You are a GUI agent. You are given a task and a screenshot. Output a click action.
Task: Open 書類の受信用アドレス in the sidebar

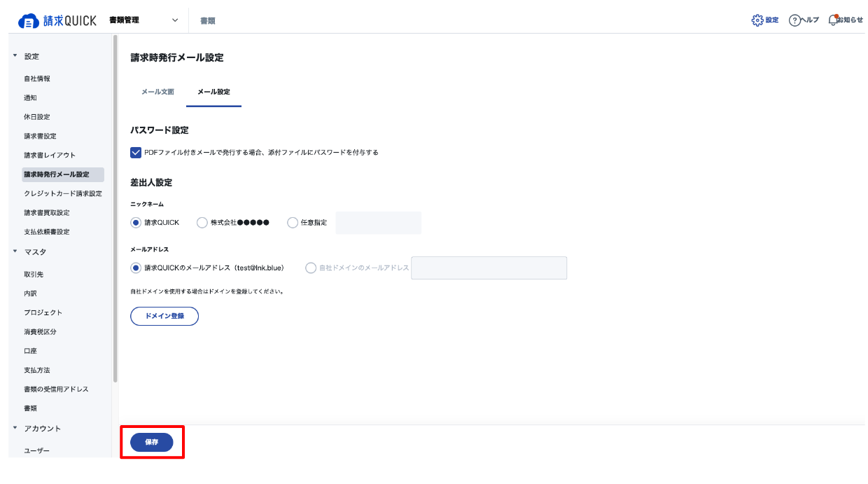[56, 389]
